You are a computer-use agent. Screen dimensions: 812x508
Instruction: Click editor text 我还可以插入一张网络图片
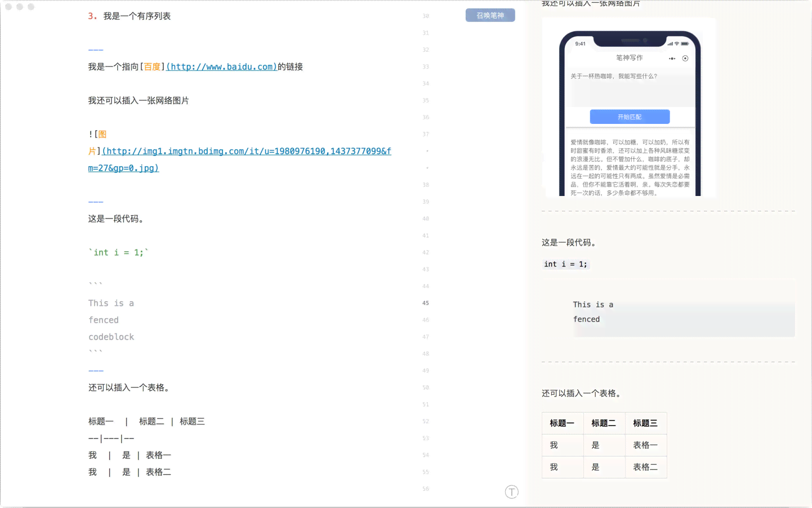pos(139,100)
